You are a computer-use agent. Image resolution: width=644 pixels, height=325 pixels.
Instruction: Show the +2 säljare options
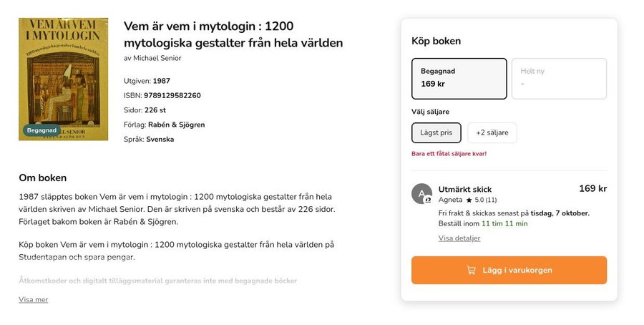click(x=492, y=132)
